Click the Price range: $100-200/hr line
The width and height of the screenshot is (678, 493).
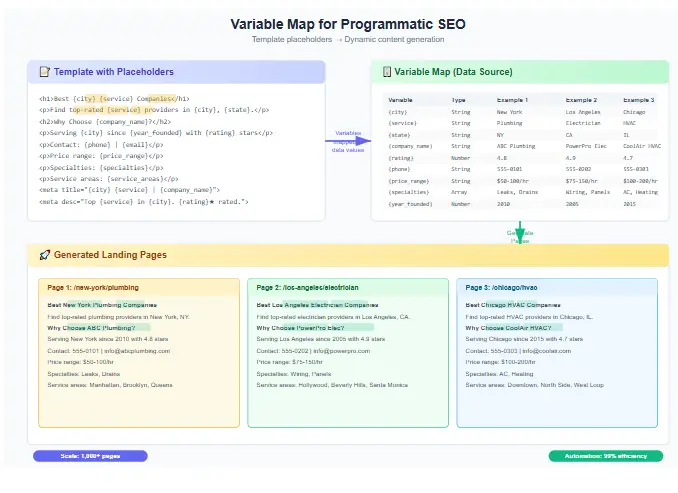point(500,362)
